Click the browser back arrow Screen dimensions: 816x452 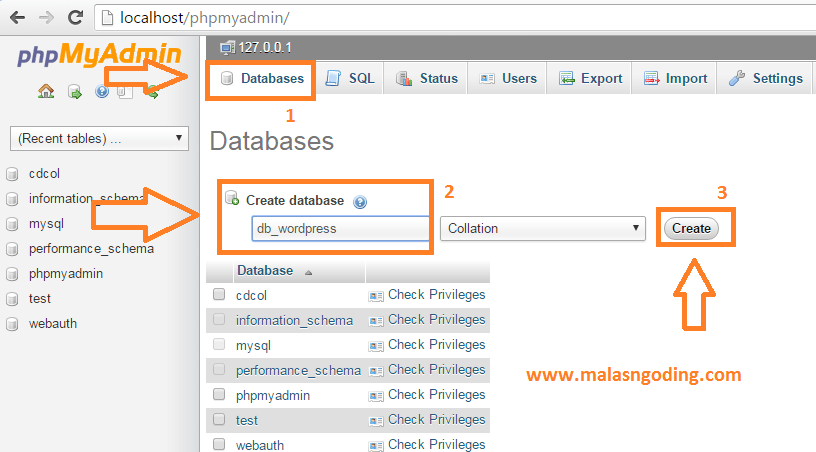[17, 18]
